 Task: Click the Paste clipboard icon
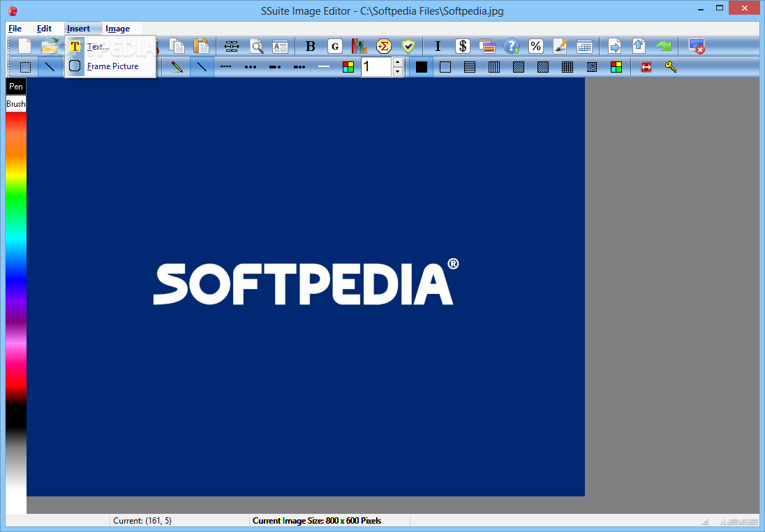pos(201,46)
